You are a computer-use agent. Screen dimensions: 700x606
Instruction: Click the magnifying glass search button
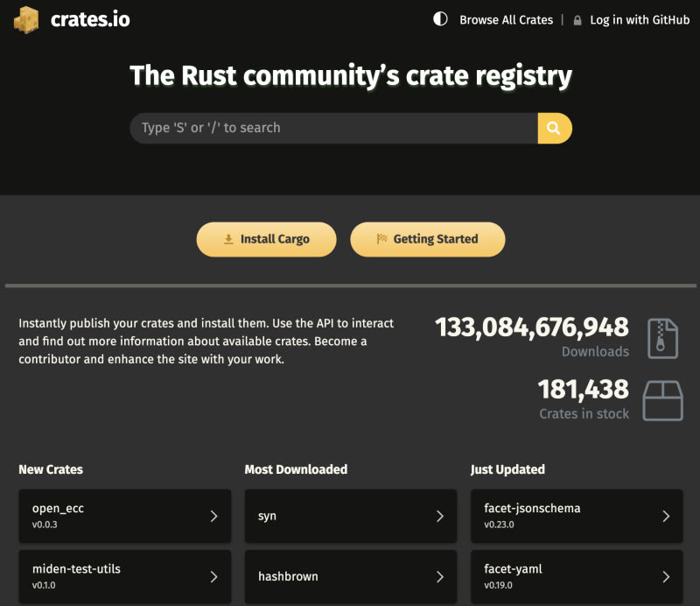click(x=554, y=128)
